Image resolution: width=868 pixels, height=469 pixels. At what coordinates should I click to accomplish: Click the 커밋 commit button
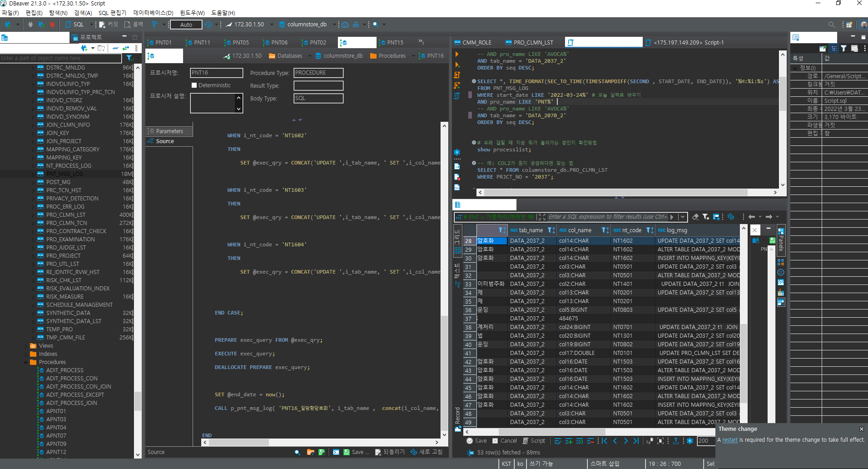coord(109,25)
